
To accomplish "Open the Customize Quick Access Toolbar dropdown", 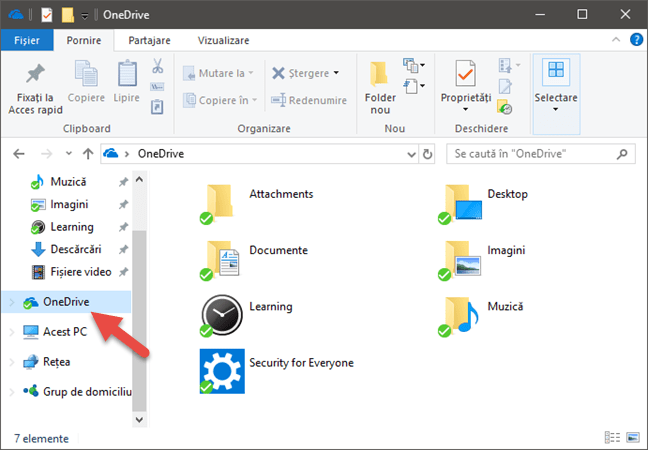I will 85,16.
